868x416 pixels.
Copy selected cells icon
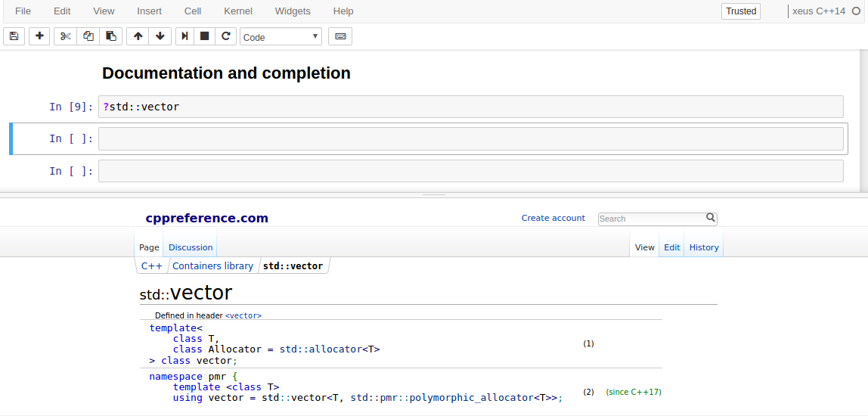coord(88,36)
